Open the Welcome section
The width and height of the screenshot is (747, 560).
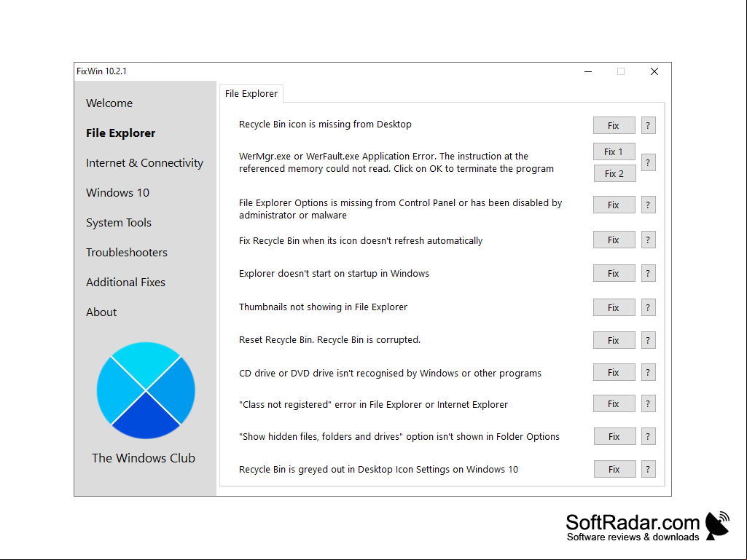click(109, 103)
